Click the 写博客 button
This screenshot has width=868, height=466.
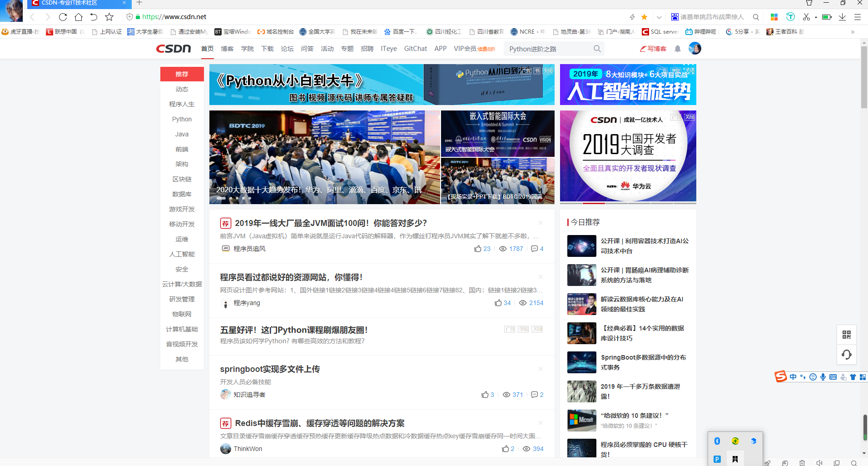coord(653,49)
